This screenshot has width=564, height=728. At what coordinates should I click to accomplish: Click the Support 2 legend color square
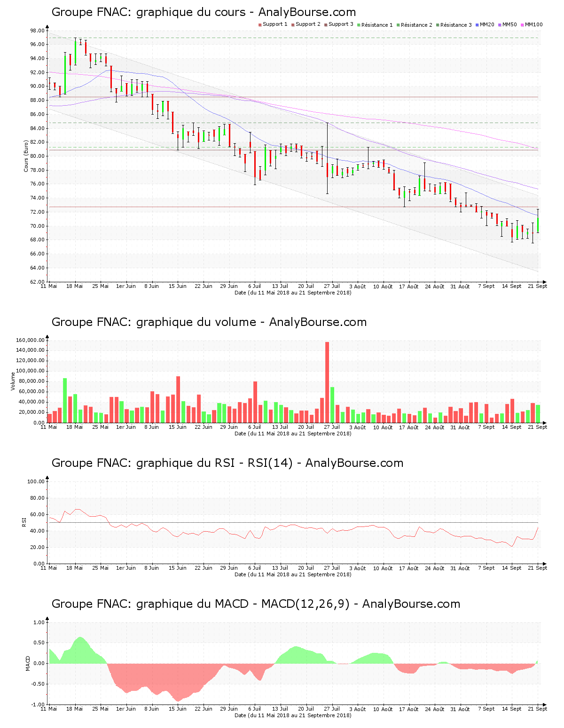click(x=293, y=25)
